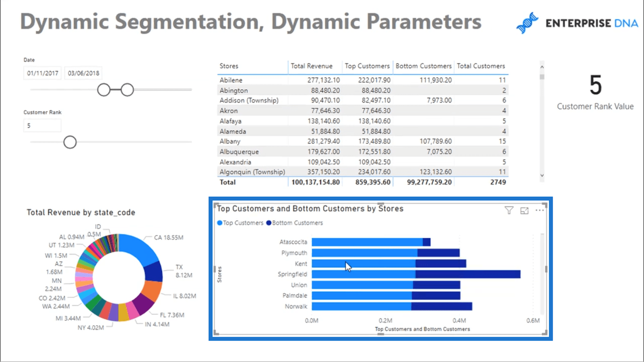644x362 pixels.
Task: Click the 99,277,759.20 total cell
Action: tap(429, 182)
